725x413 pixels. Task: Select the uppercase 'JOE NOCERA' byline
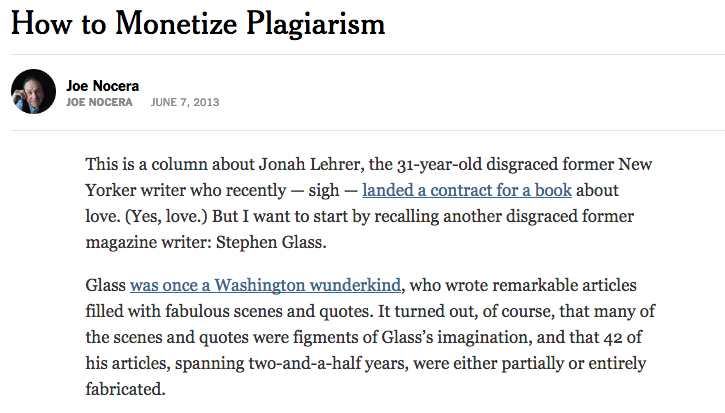tap(99, 102)
